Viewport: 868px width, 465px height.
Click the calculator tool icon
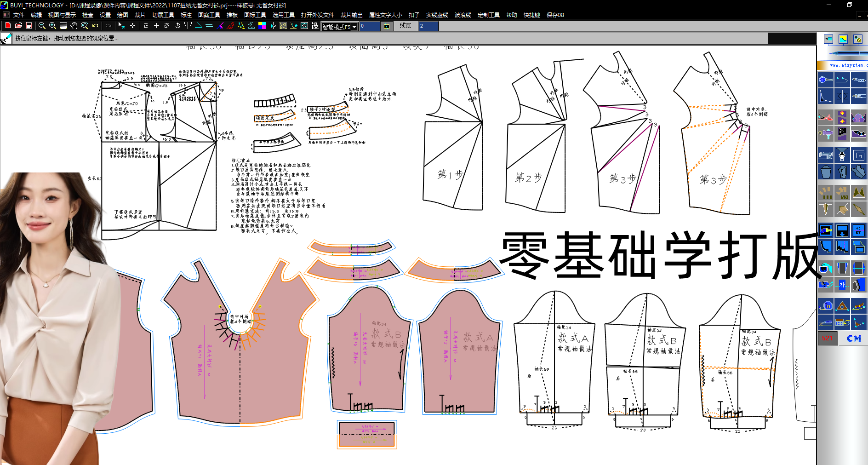(x=842, y=322)
